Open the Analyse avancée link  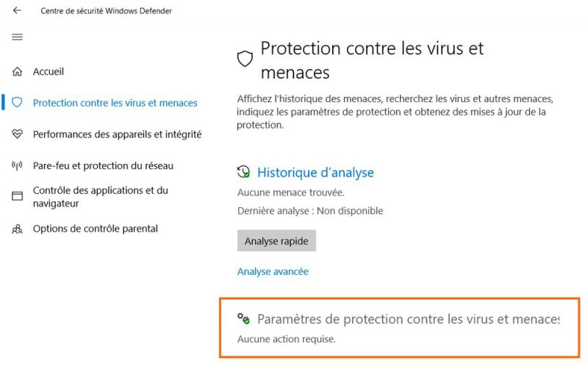click(x=273, y=271)
